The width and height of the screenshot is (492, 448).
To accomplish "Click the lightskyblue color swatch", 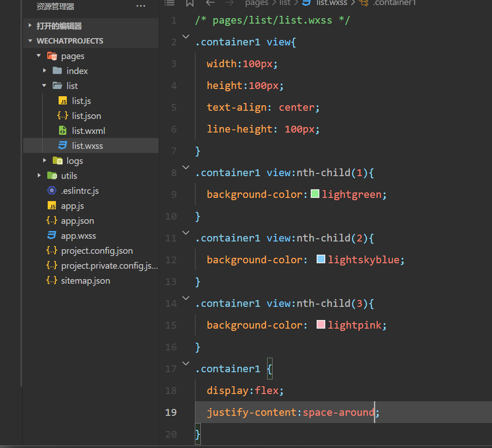I will (321, 260).
